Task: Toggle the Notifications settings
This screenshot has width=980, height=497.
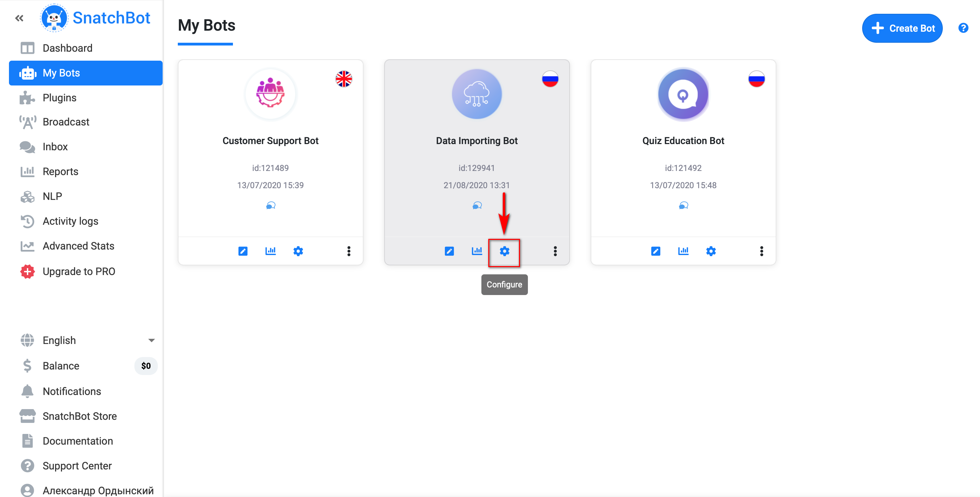Action: point(72,391)
